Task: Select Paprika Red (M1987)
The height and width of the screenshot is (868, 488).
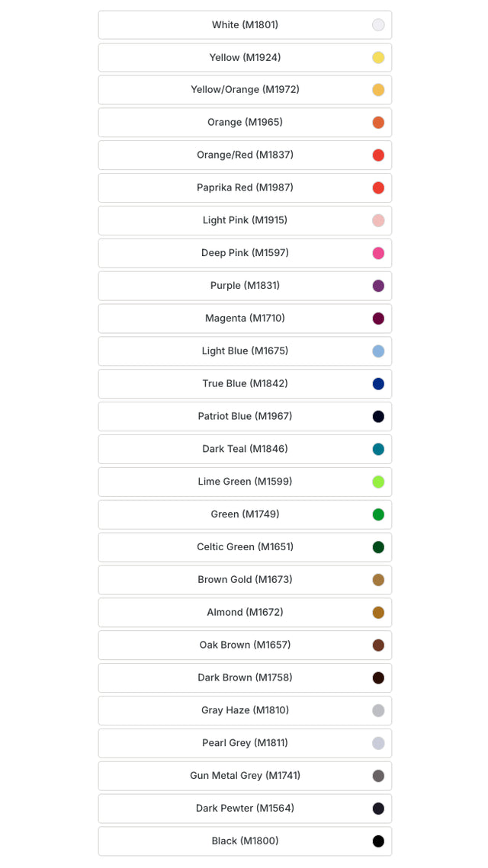Action: pos(245,187)
